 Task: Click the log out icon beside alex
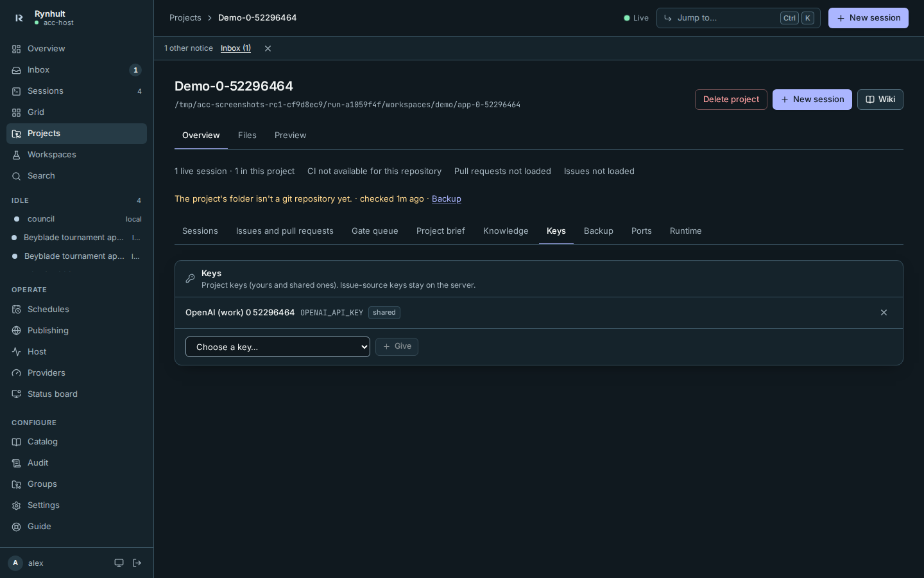coord(137,563)
